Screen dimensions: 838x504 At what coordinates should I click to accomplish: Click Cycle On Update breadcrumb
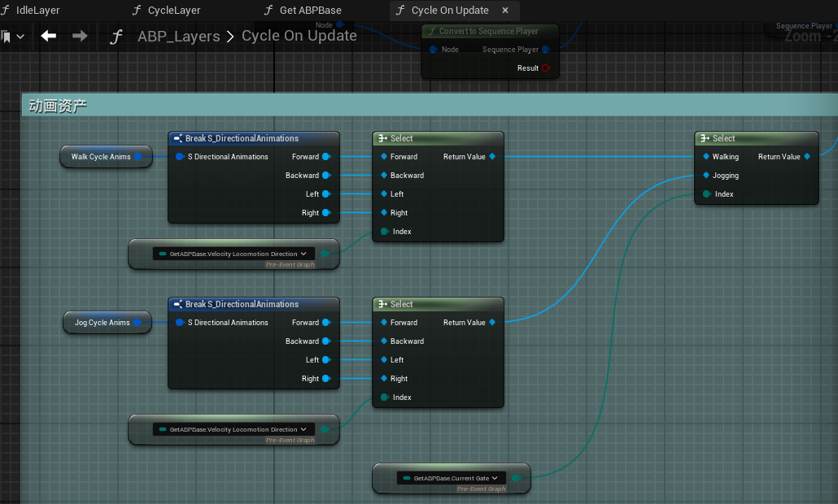pyautogui.click(x=299, y=36)
